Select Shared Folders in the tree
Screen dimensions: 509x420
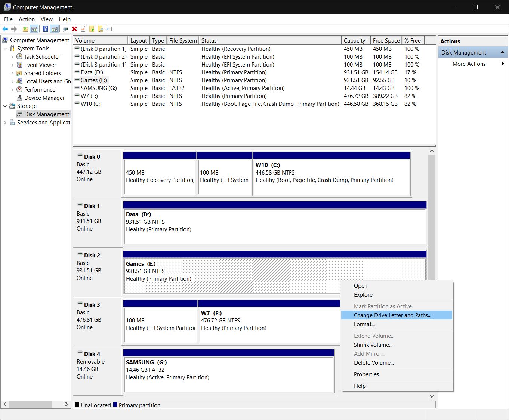pyautogui.click(x=42, y=73)
